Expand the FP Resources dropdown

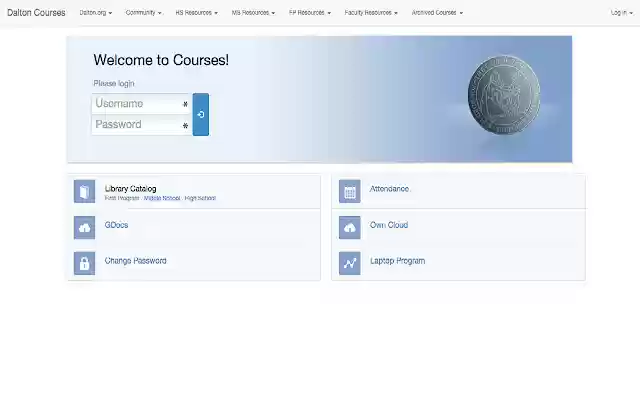310,13
